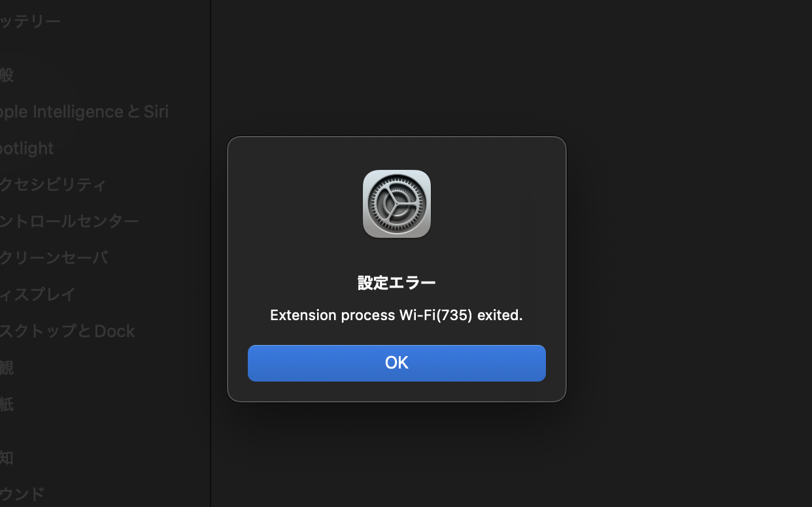Select アクセシビリティ in the sidebar
This screenshot has height=507, width=812.
tap(53, 185)
